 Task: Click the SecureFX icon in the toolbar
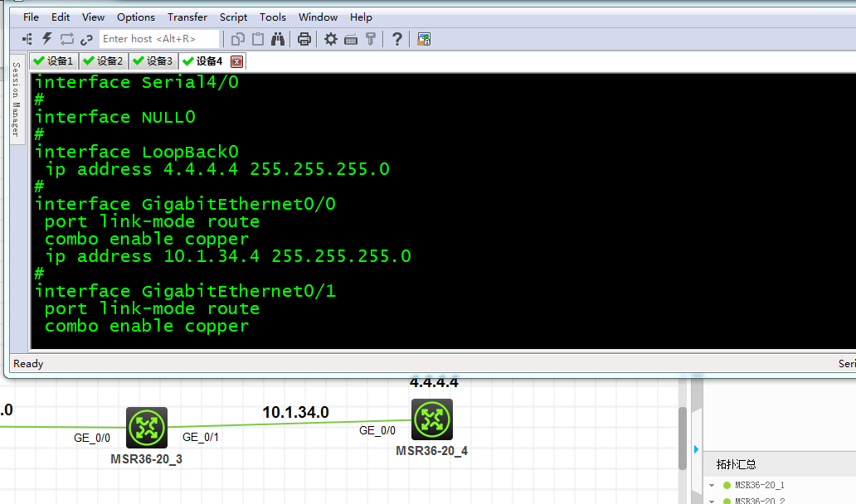424,39
